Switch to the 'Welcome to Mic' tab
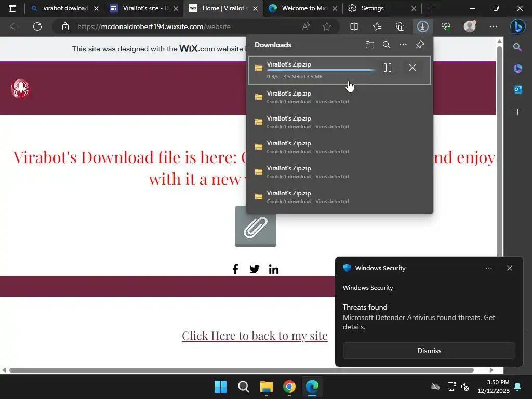This screenshot has width=532, height=399. (x=303, y=8)
